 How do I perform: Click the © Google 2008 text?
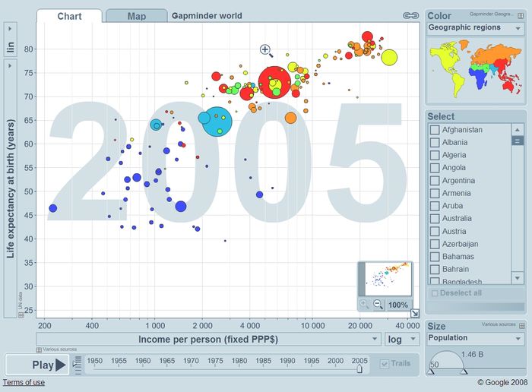[502, 382]
